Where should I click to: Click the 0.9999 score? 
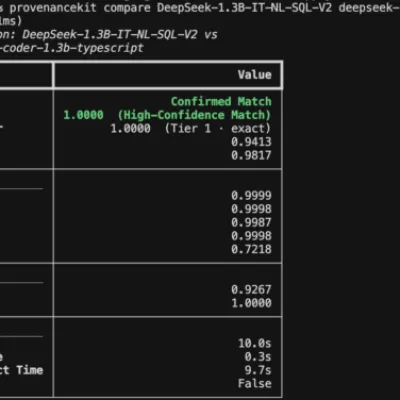(251, 195)
